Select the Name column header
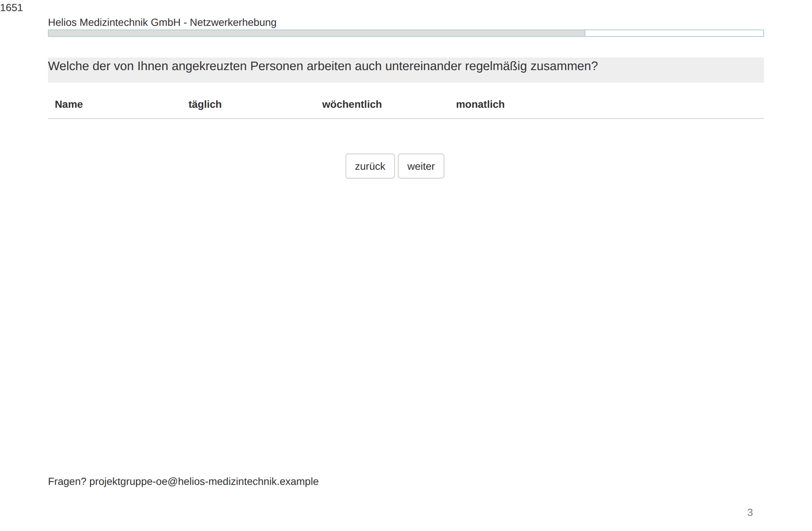 click(69, 104)
